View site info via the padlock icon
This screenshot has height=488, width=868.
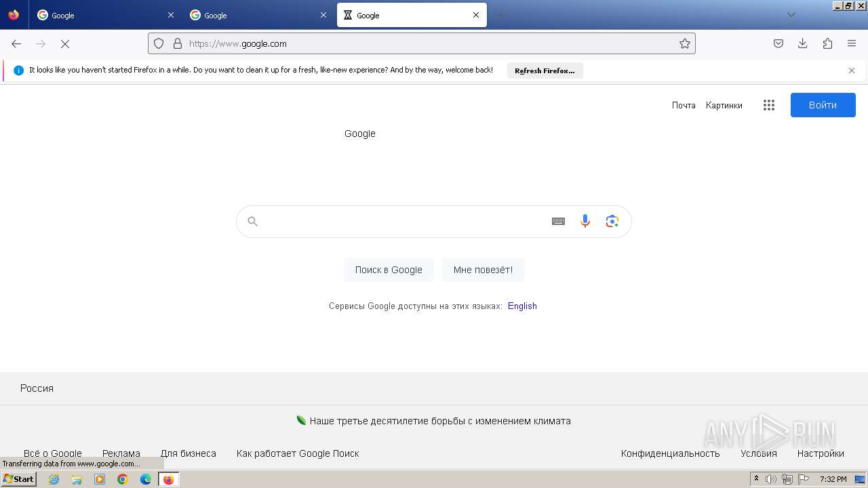[178, 43]
